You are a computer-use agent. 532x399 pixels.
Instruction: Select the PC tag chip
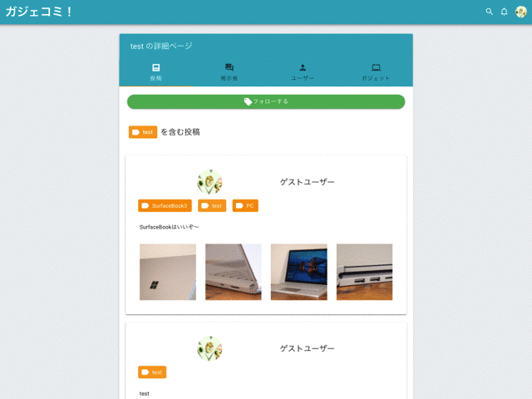point(245,205)
